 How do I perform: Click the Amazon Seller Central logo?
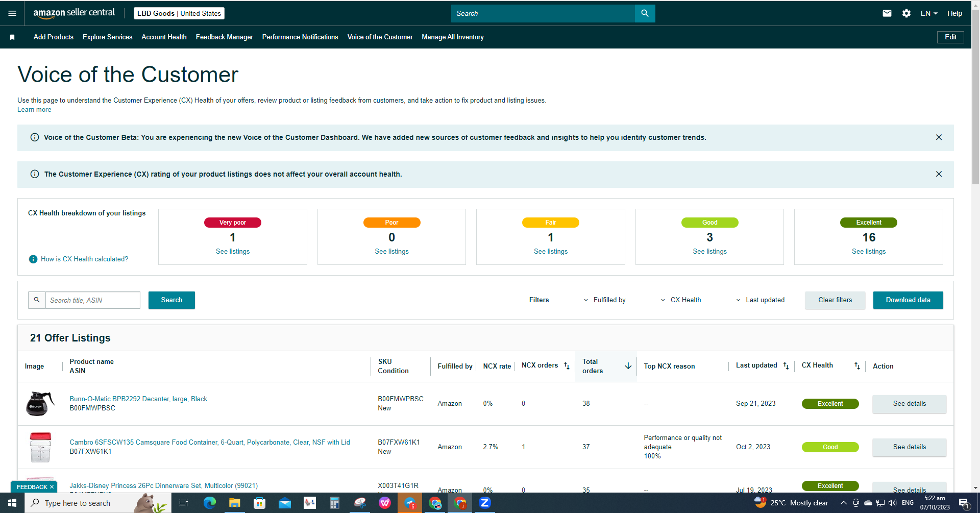(x=74, y=13)
